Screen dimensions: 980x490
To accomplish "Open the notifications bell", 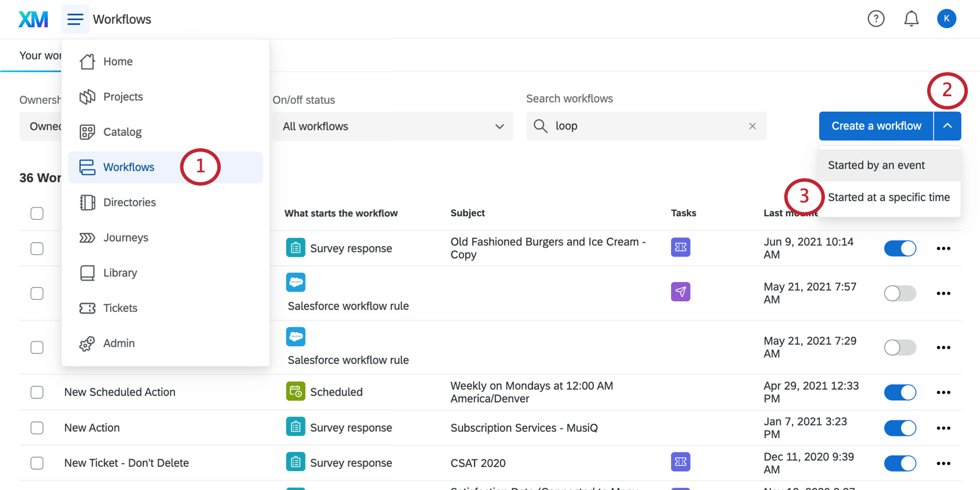I will tap(911, 19).
